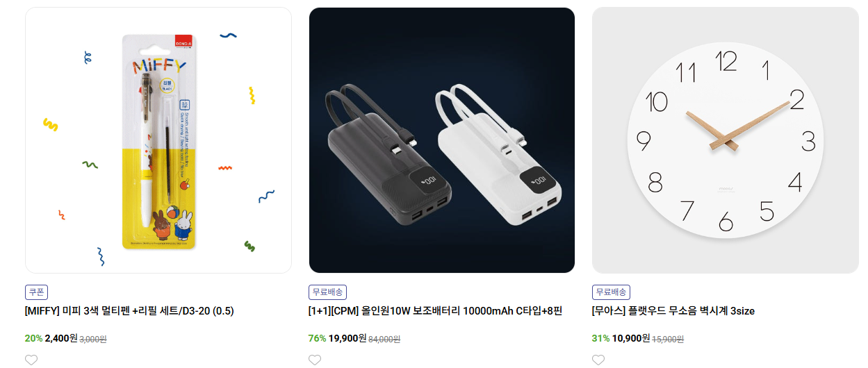Click the 쿠폰 badge on MIFFY item

pos(36,292)
